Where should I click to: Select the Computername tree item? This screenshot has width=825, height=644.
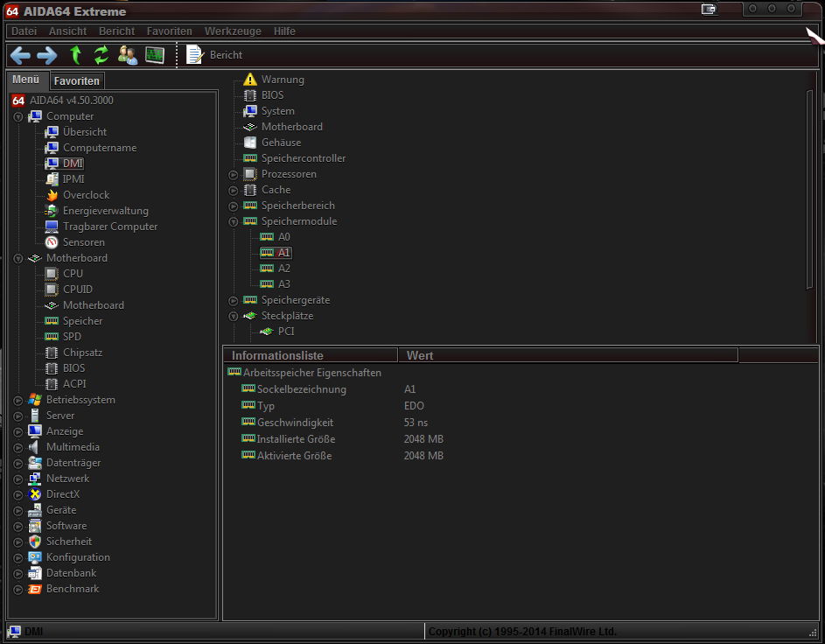[100, 148]
